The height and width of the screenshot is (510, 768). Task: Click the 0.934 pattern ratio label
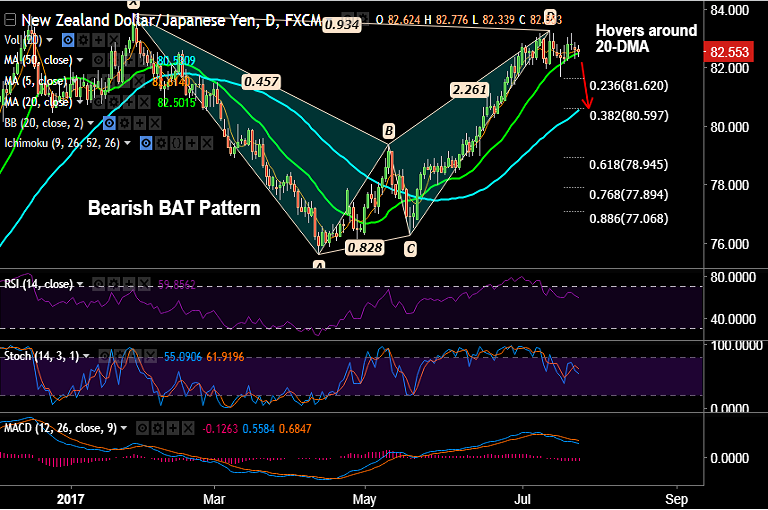(342, 24)
